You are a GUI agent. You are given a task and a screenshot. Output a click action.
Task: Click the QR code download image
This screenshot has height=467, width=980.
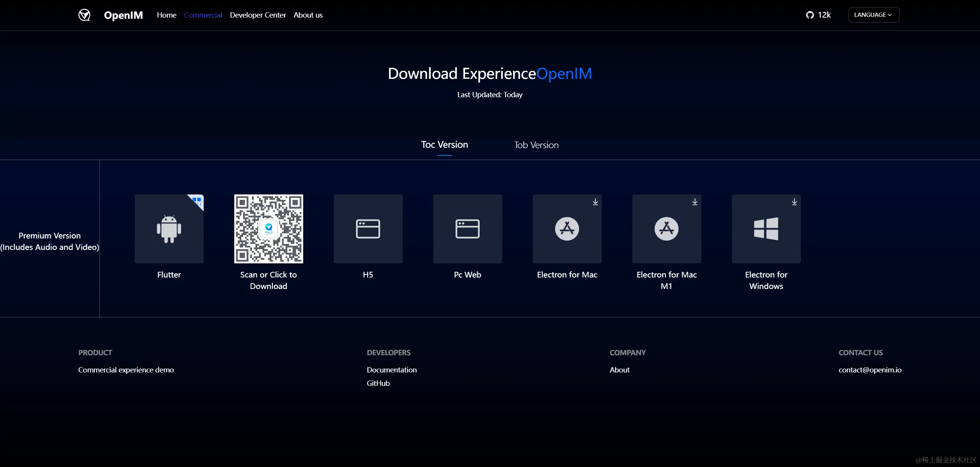click(x=268, y=229)
